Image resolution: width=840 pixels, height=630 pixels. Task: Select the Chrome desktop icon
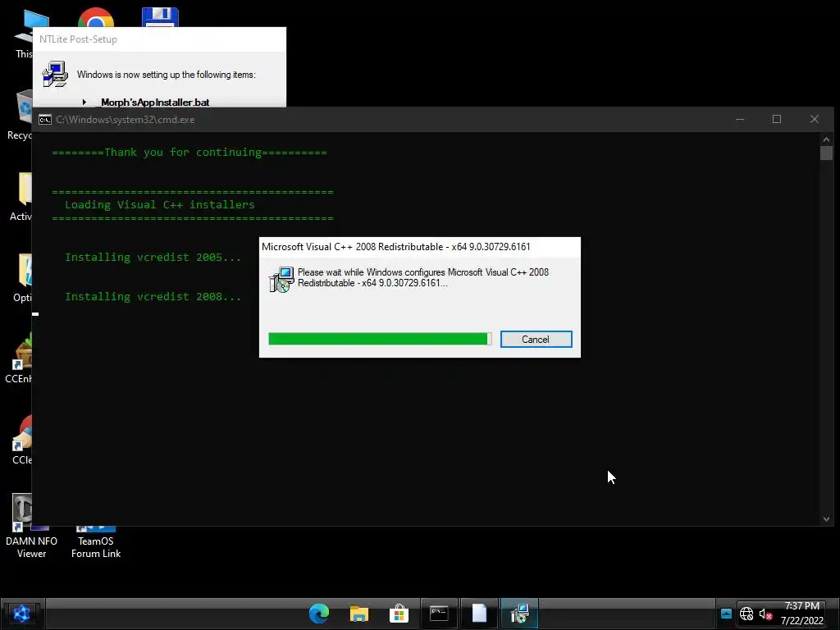(x=96, y=17)
